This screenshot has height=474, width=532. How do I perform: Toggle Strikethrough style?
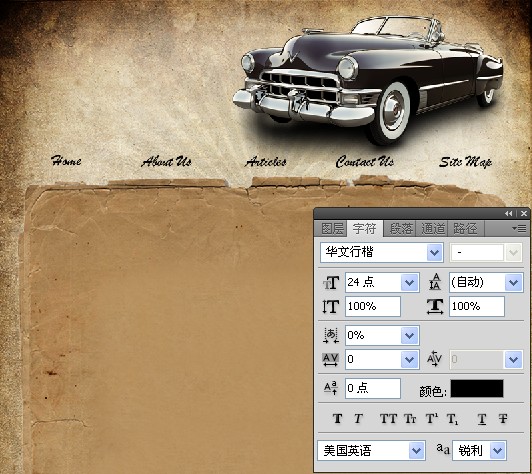tap(503, 418)
